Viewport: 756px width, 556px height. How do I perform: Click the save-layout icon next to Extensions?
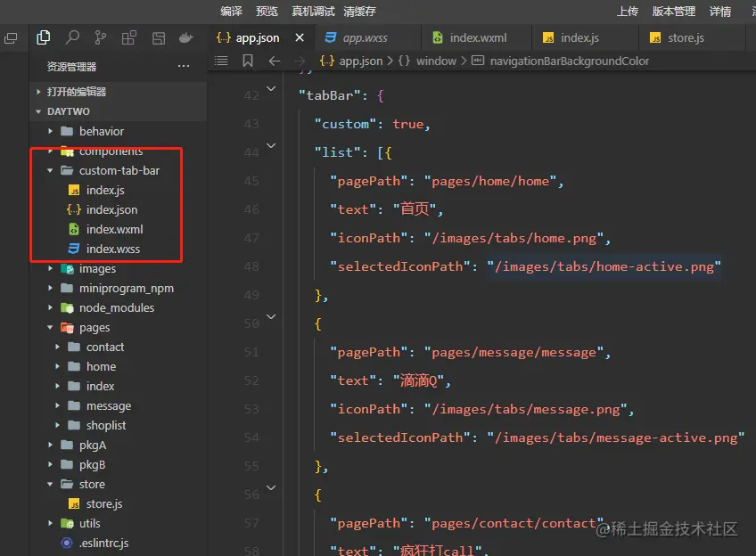pos(158,37)
